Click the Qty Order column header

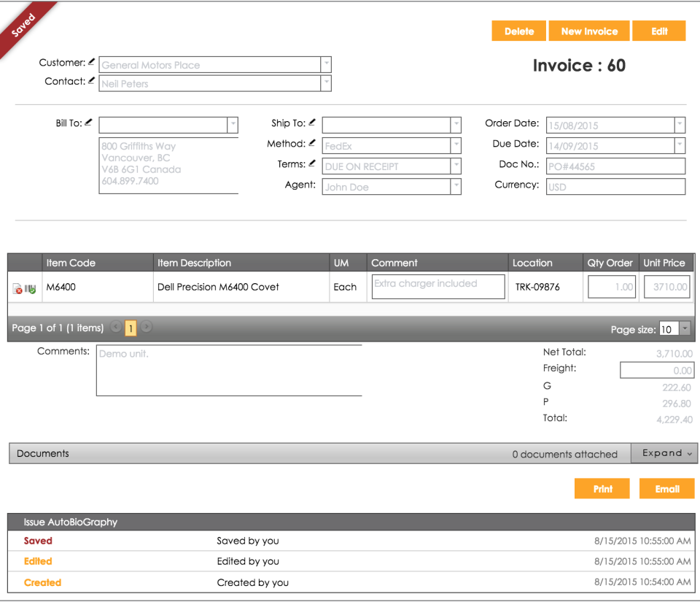[611, 263]
